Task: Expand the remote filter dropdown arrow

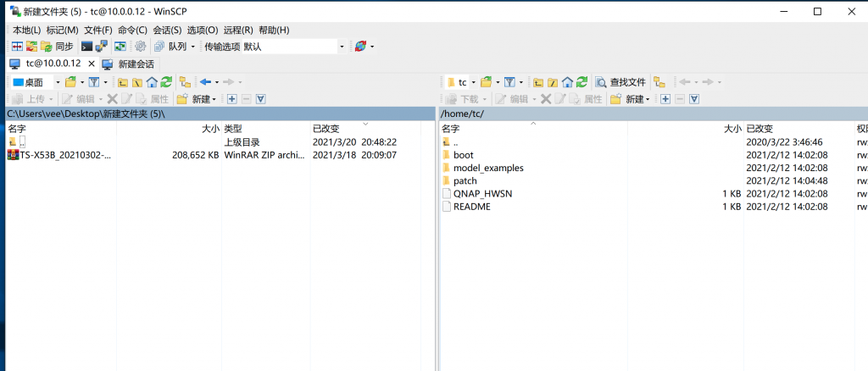Action: point(521,82)
